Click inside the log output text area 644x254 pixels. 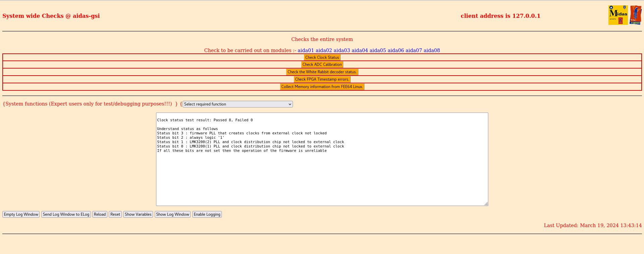tap(322, 159)
